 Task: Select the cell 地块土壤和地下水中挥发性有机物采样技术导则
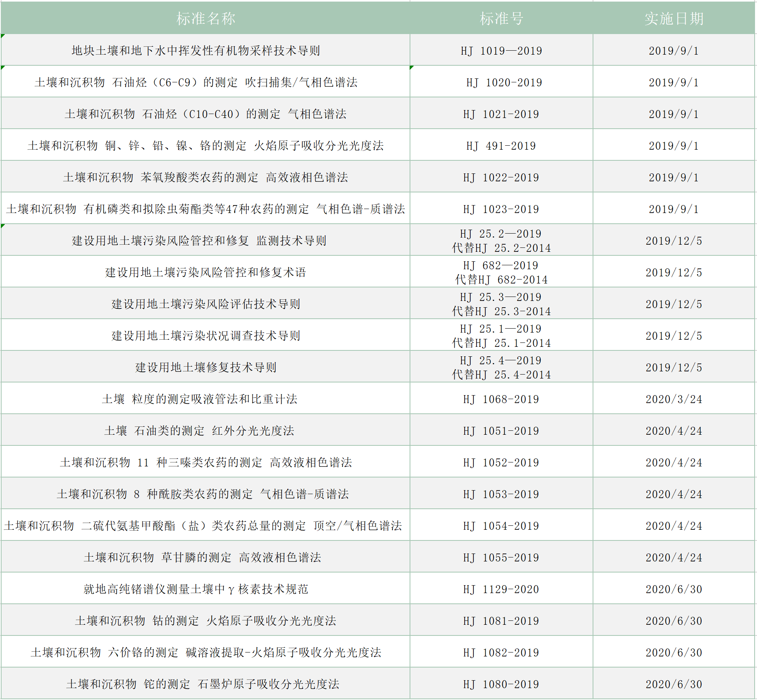196,51
